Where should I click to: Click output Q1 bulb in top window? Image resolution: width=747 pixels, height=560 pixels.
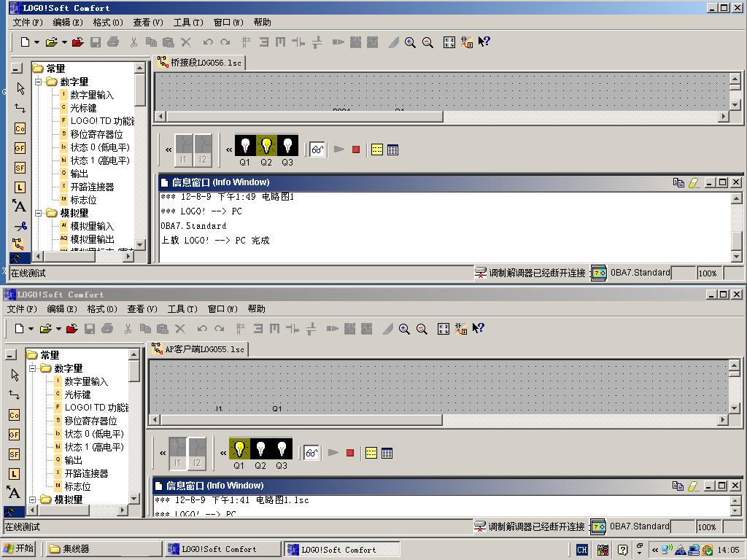click(x=245, y=145)
